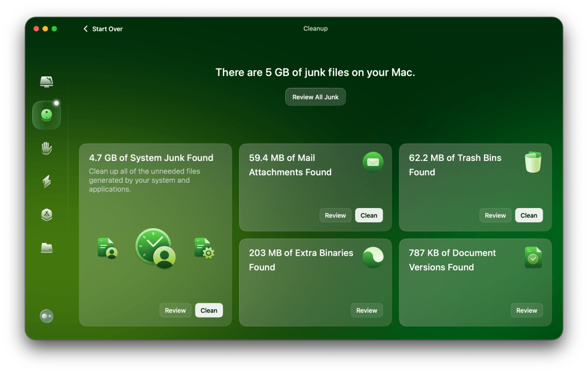
Task: Open the Assistant icon at sidebar bottom
Action: (46, 316)
